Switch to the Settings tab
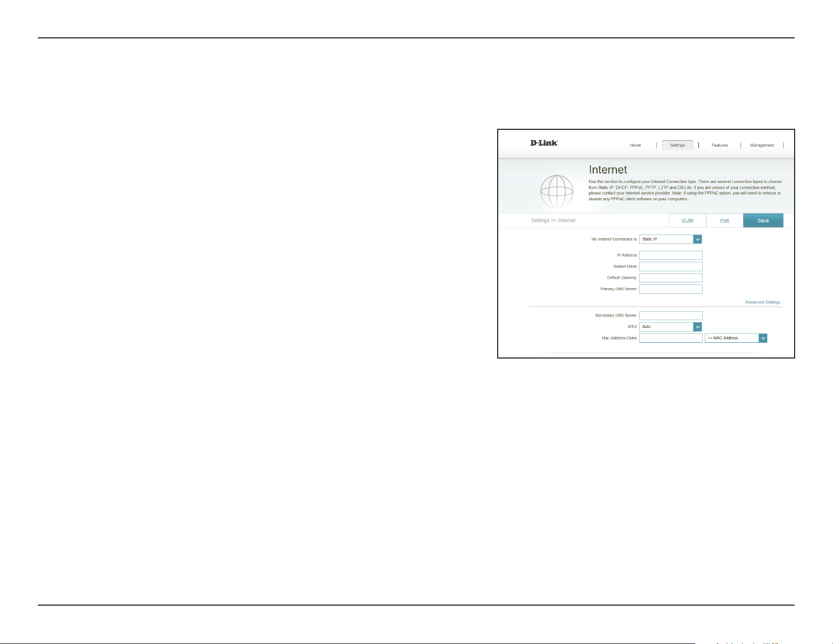Image resolution: width=833 pixels, height=644 pixels. (x=677, y=145)
